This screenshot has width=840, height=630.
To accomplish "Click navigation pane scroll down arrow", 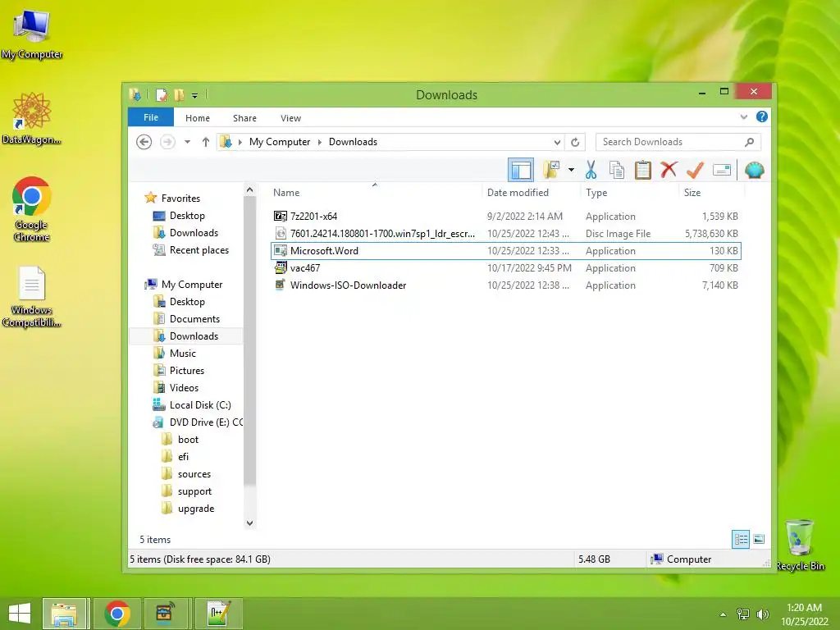I will [x=249, y=523].
